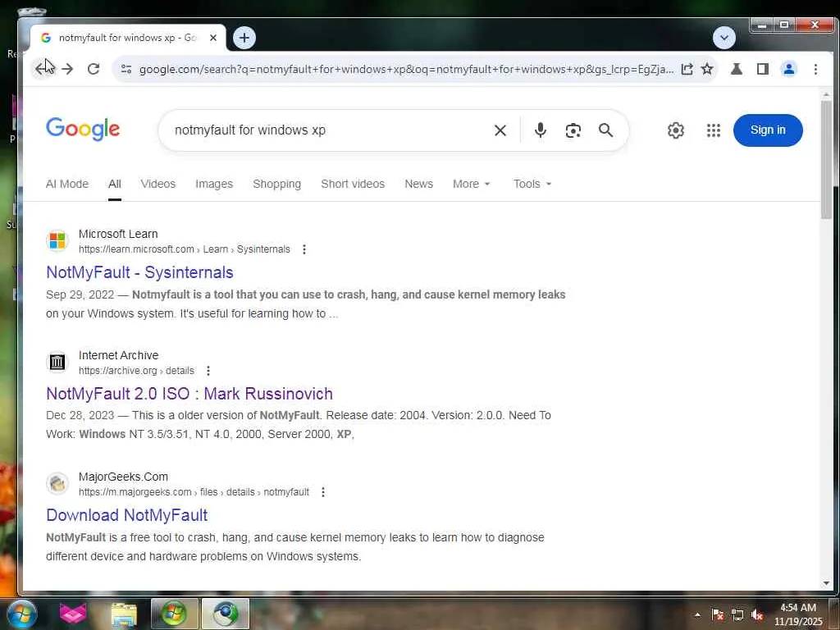Go back to the previous page
Screen dimensions: 840x630
pyautogui.click(x=42, y=69)
